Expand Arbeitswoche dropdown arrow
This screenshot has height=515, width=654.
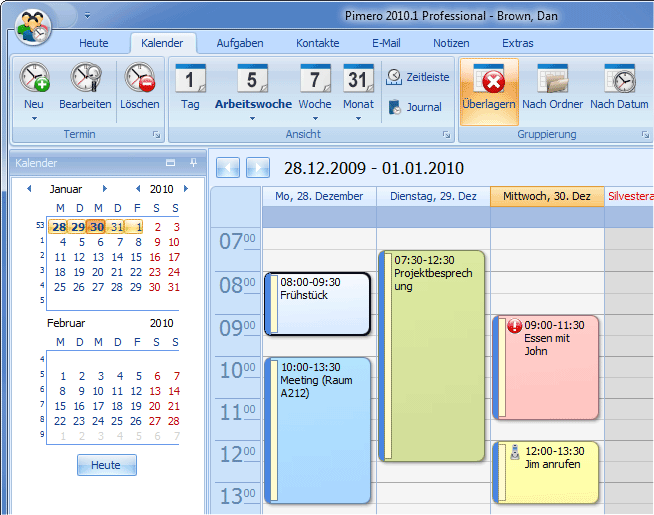tap(252, 118)
